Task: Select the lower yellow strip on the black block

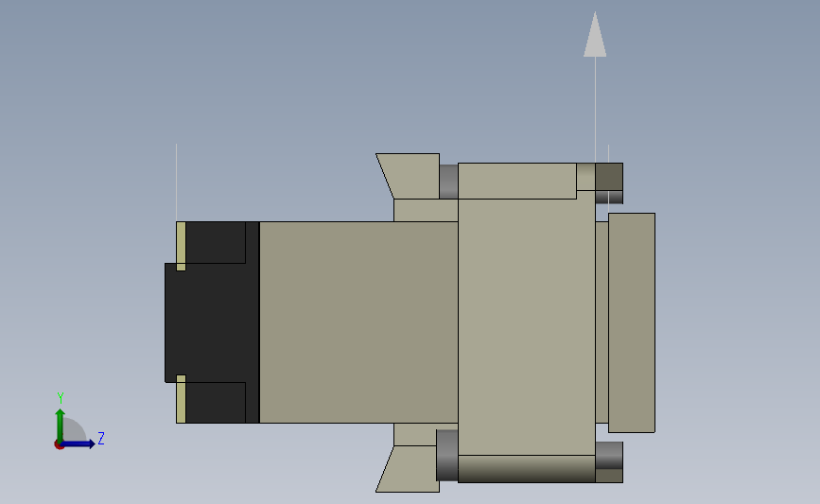Action: pos(181,399)
